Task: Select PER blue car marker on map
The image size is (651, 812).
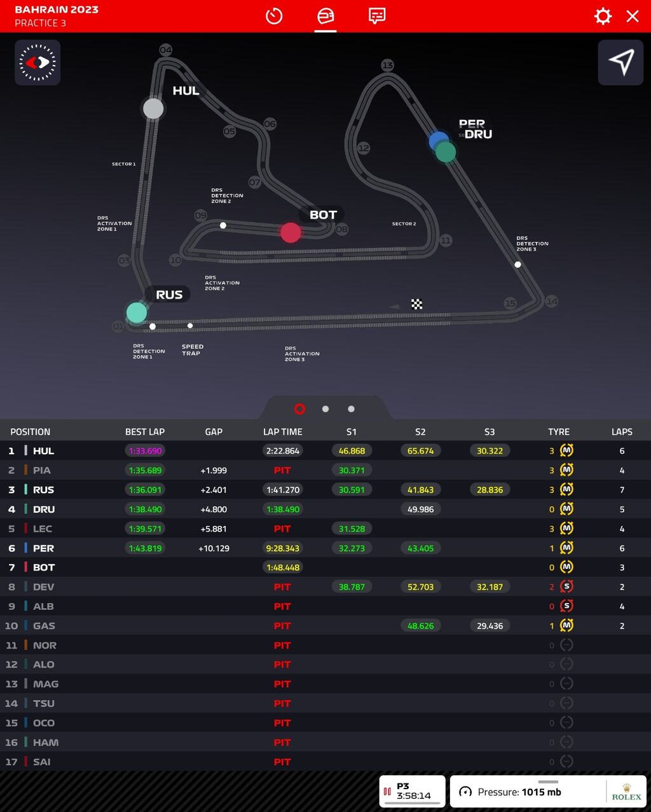Action: point(438,140)
